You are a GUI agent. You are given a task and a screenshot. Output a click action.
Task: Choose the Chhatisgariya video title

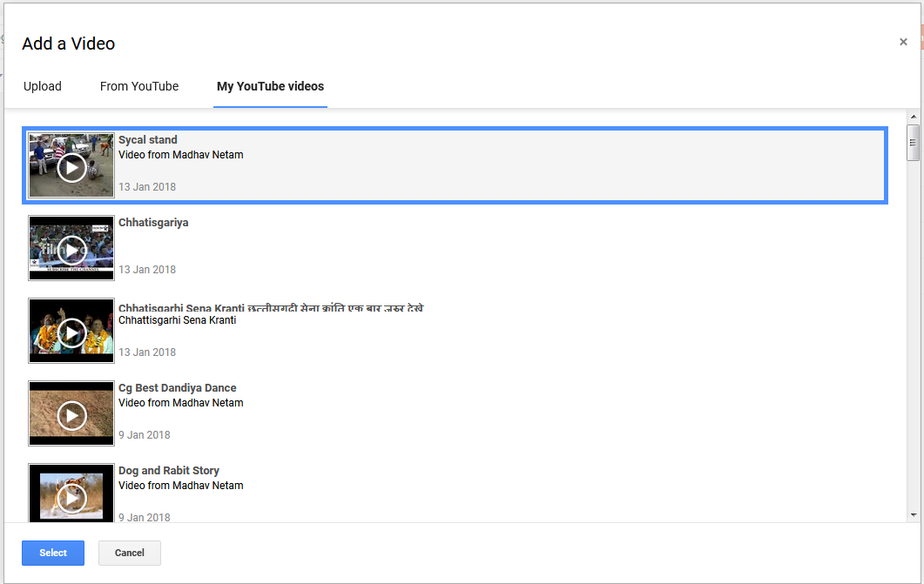pyautogui.click(x=153, y=223)
